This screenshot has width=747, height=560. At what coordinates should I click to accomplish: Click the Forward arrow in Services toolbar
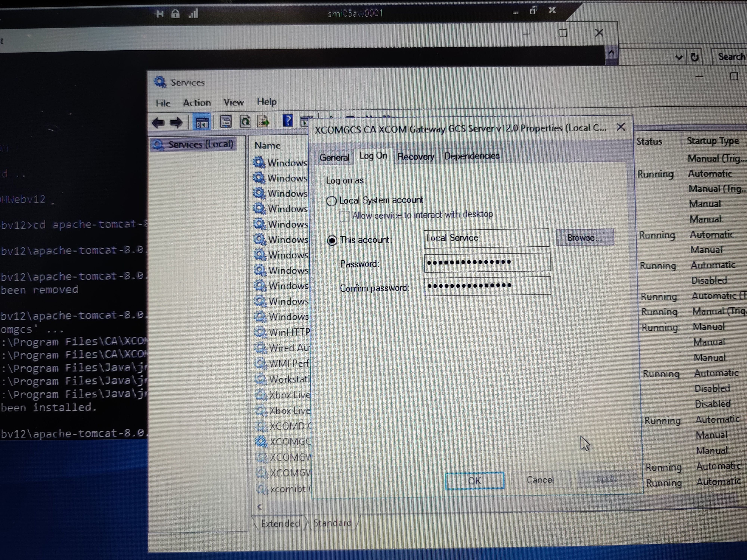(176, 122)
